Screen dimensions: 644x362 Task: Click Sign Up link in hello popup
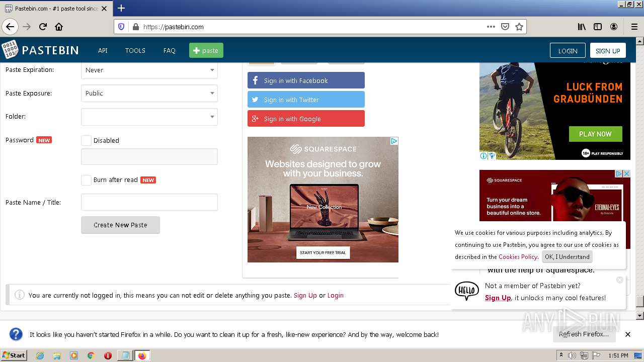coord(498,298)
